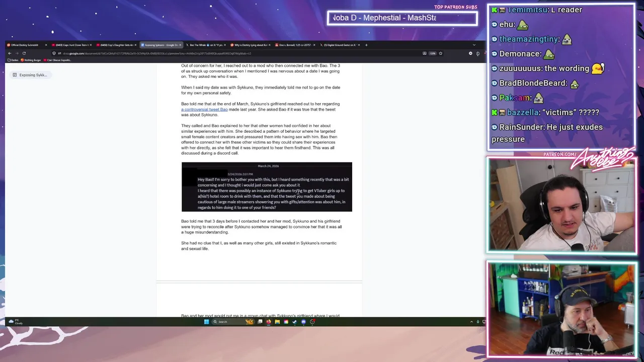This screenshot has height=362, width=644.
Task: Open the embedded Discord message screenshot
Action: pyautogui.click(x=267, y=187)
